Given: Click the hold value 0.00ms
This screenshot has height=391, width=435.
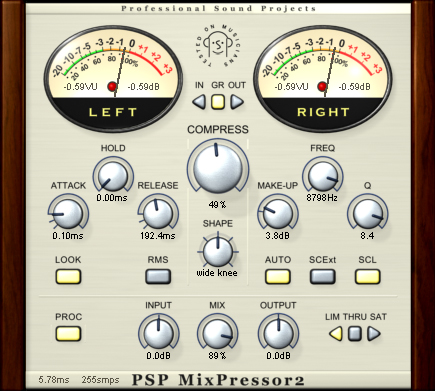Looking at the screenshot, I should (112, 198).
